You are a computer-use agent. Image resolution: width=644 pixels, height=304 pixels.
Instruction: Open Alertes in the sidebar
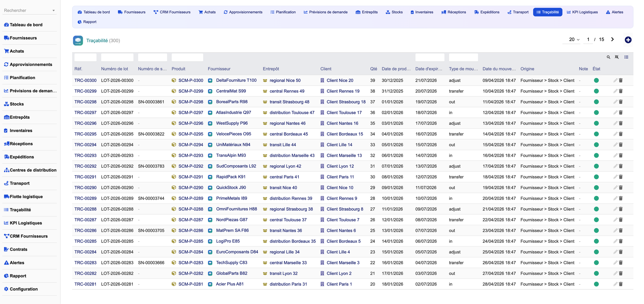[17, 263]
